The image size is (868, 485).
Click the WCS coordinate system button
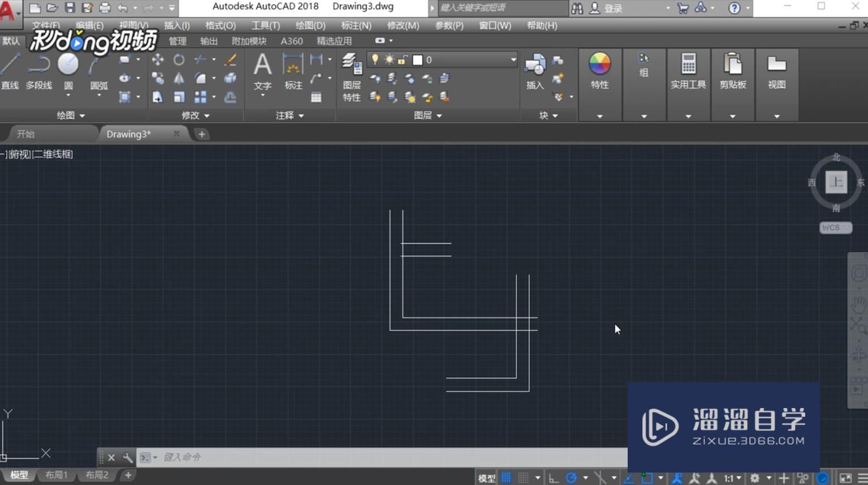click(x=835, y=228)
